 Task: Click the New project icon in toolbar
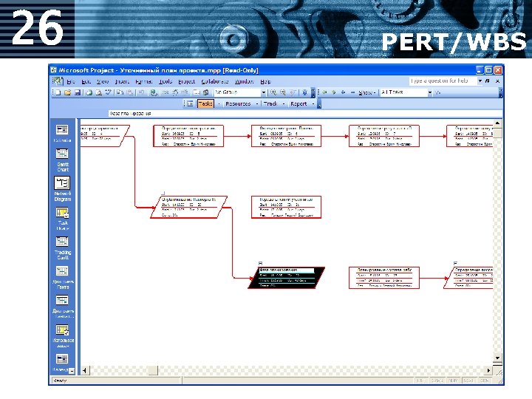point(58,92)
